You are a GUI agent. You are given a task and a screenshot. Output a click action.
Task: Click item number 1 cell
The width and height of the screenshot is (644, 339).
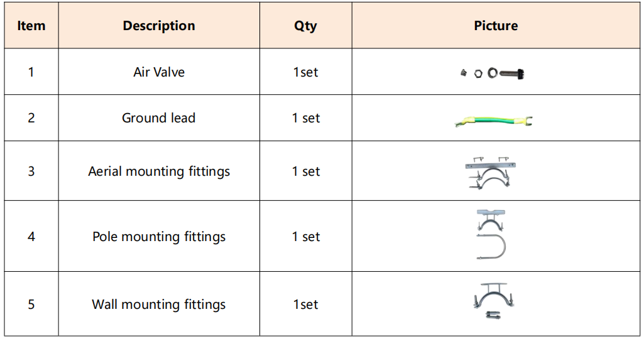(31, 72)
